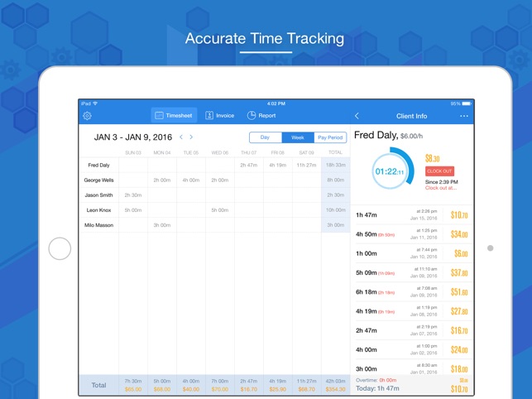
Task: Click George Wells Tuesday cell 4h 00m
Action: pyautogui.click(x=191, y=180)
